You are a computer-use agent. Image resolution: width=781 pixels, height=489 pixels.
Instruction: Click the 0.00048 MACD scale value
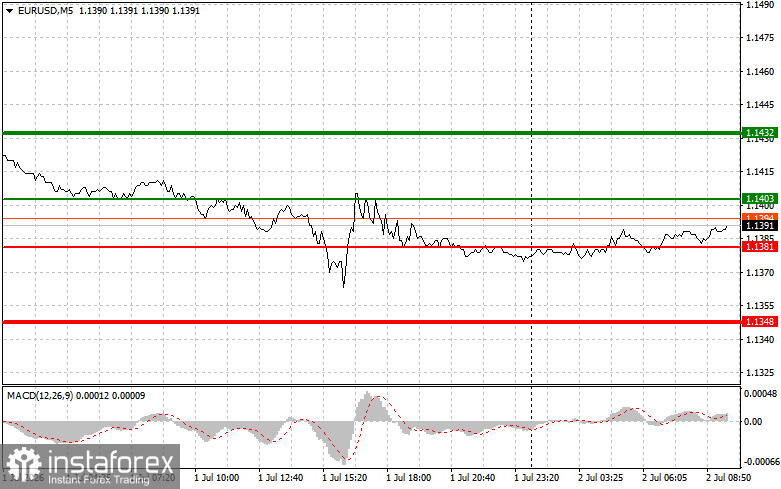[x=760, y=394]
